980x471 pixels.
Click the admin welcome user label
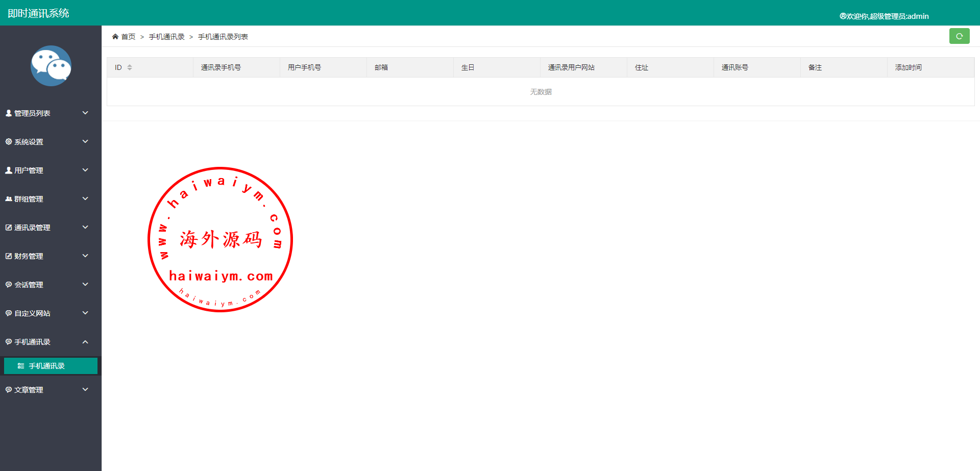click(884, 16)
